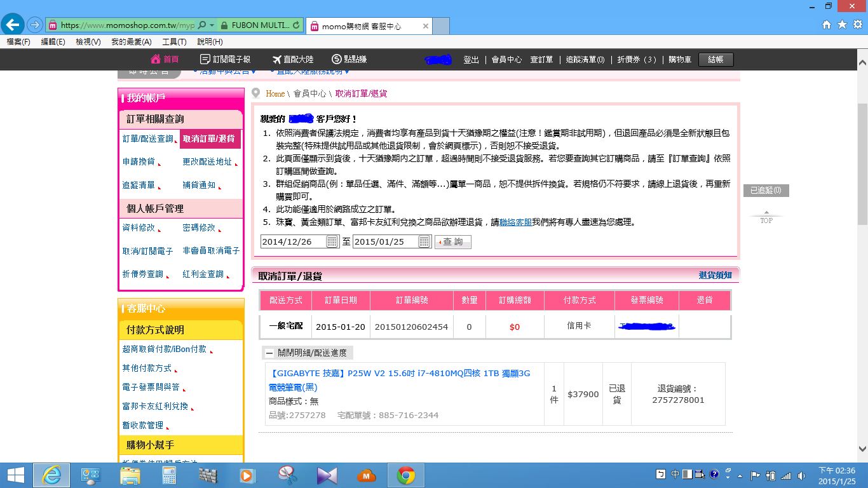
Task: Click the TOP back-to-top button
Action: click(766, 217)
